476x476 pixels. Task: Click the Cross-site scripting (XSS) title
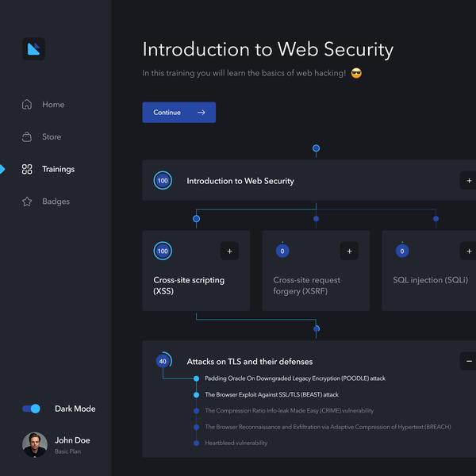pos(189,286)
